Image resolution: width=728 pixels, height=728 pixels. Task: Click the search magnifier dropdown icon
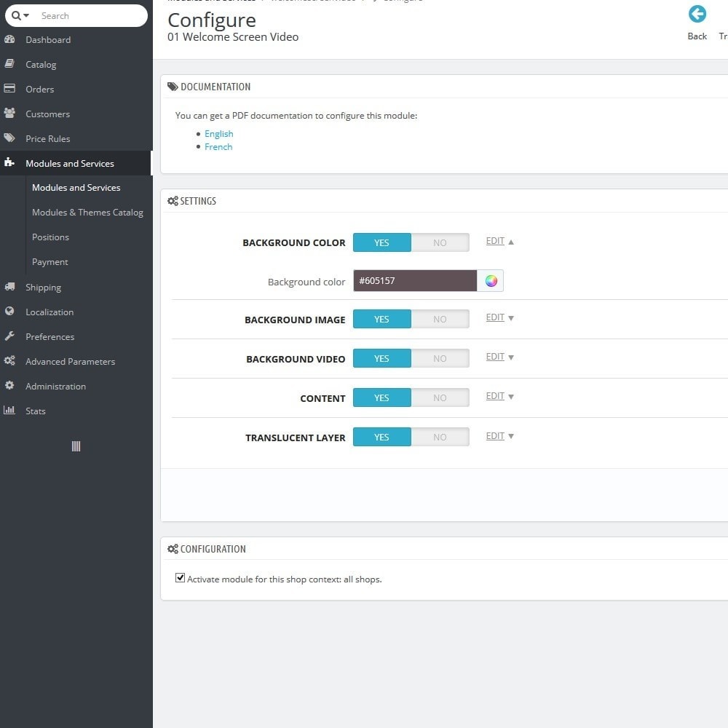tap(20, 16)
